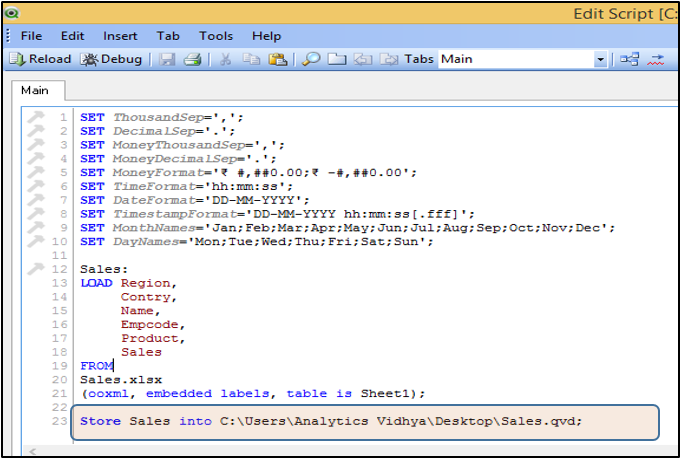Click the Copy icon in toolbar
This screenshot has height=459, width=681.
coord(252,59)
